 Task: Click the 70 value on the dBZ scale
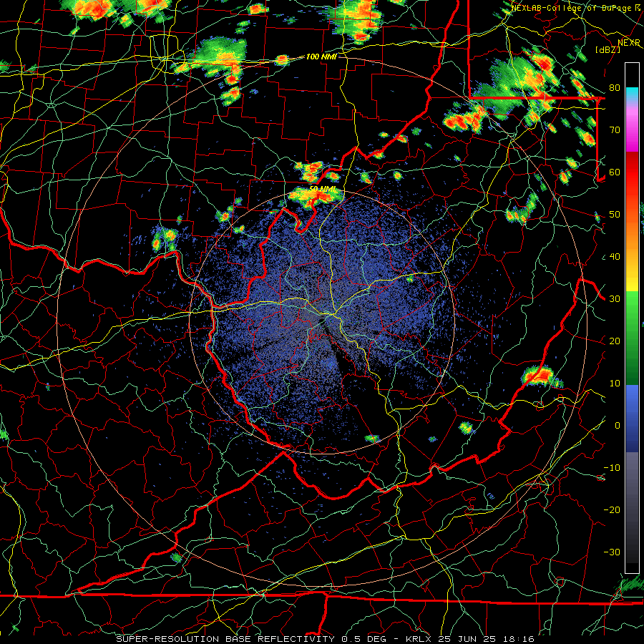pos(615,130)
